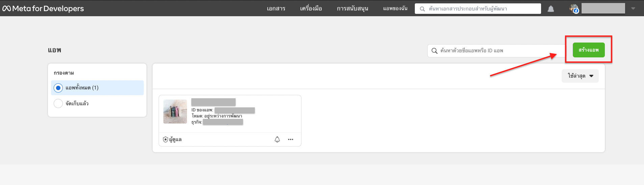Go to แอพของฉัน
The image size is (644, 185).
(x=395, y=8)
